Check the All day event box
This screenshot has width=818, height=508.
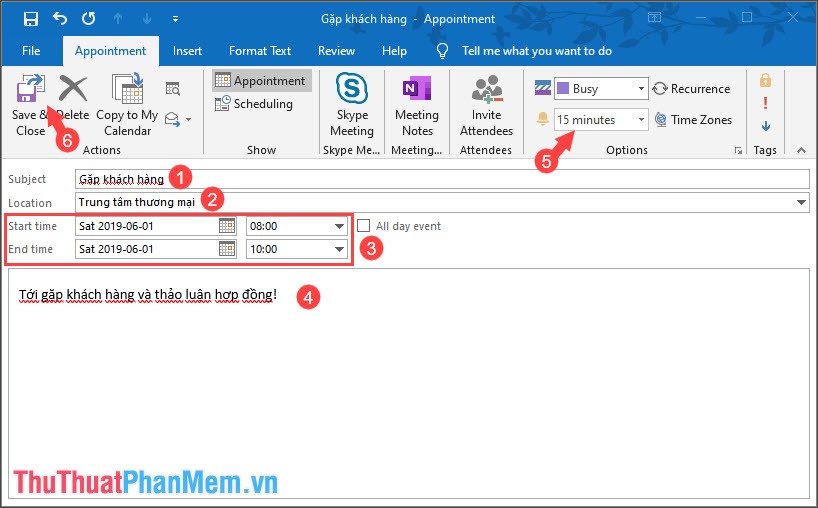click(x=364, y=226)
